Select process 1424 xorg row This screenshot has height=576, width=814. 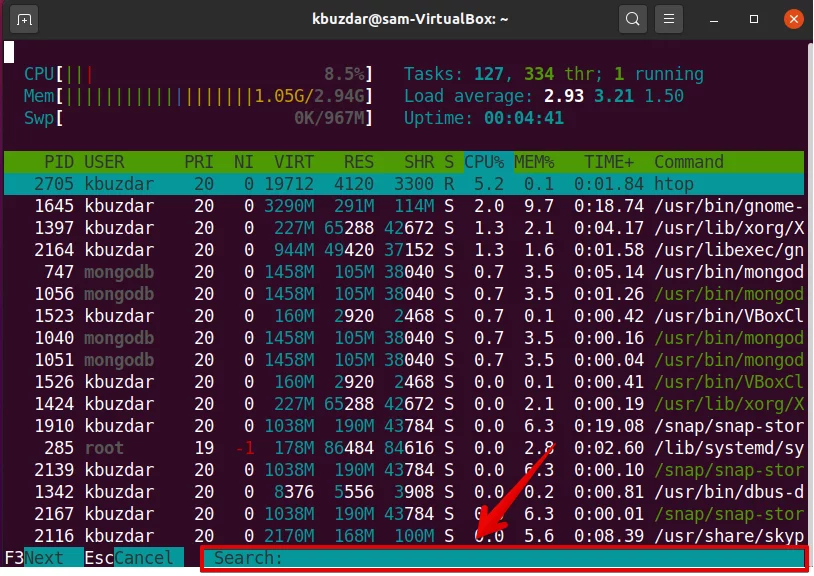click(x=404, y=404)
